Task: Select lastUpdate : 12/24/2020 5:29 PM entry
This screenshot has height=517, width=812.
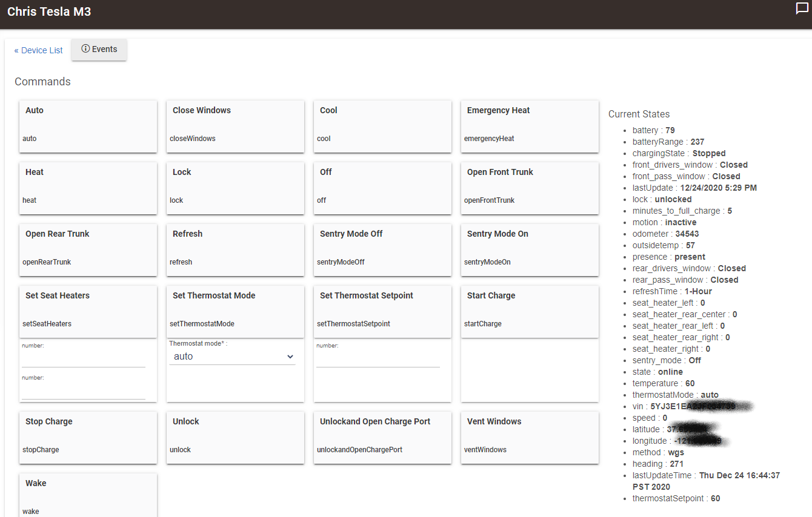Action: (x=694, y=188)
